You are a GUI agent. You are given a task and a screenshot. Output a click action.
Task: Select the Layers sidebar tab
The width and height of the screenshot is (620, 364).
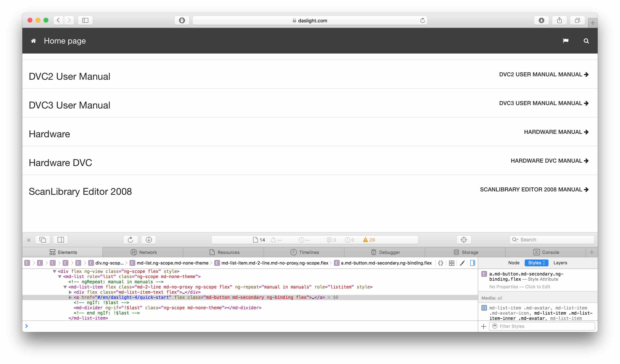click(560, 263)
